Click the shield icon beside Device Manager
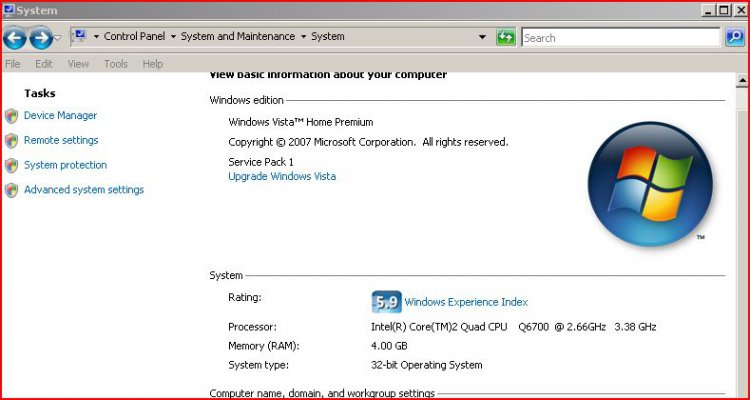 click(x=11, y=116)
